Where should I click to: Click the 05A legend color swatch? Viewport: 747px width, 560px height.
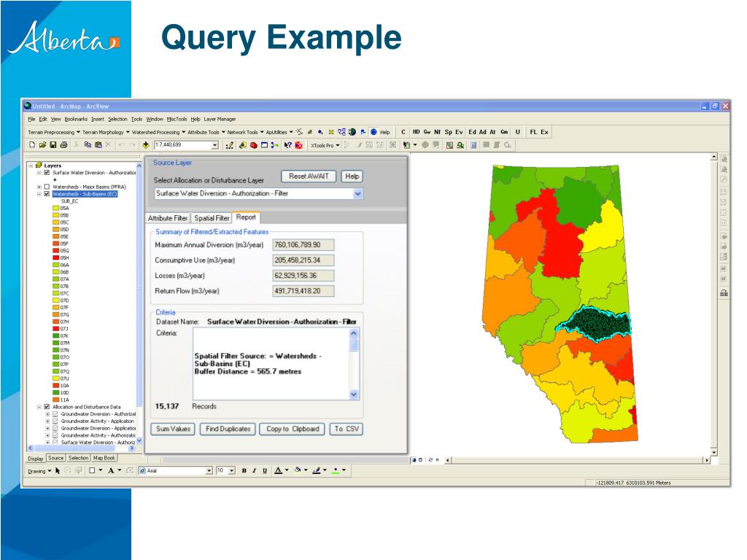coord(55,208)
